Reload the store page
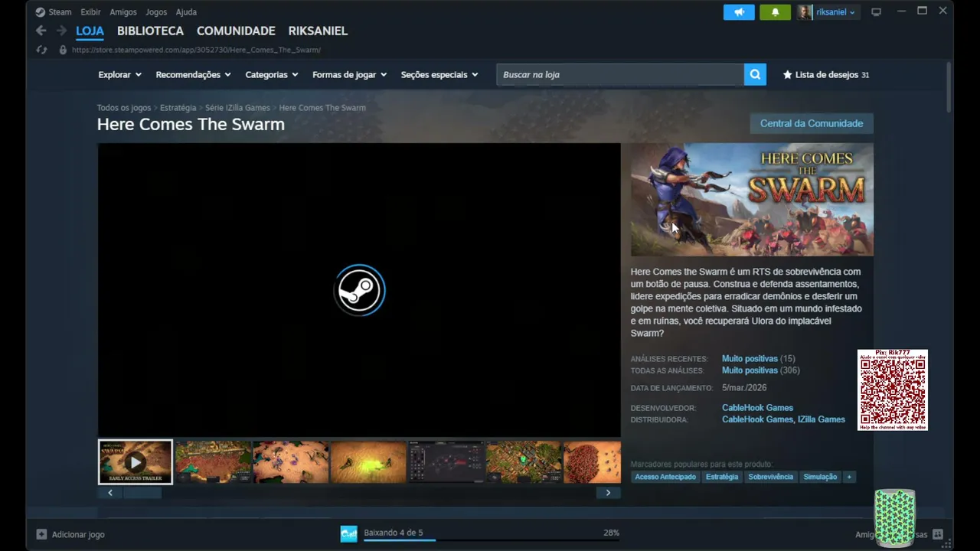 [42, 50]
